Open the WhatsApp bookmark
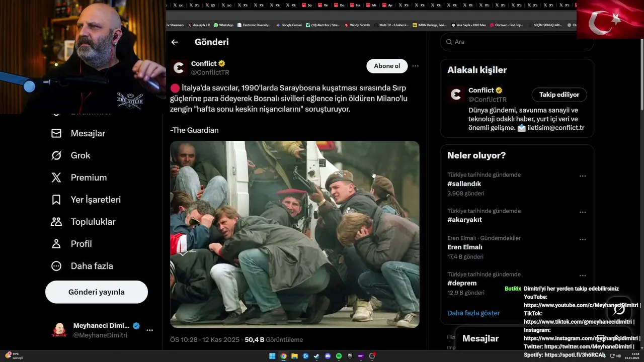The width and height of the screenshot is (644, 362). point(223,25)
